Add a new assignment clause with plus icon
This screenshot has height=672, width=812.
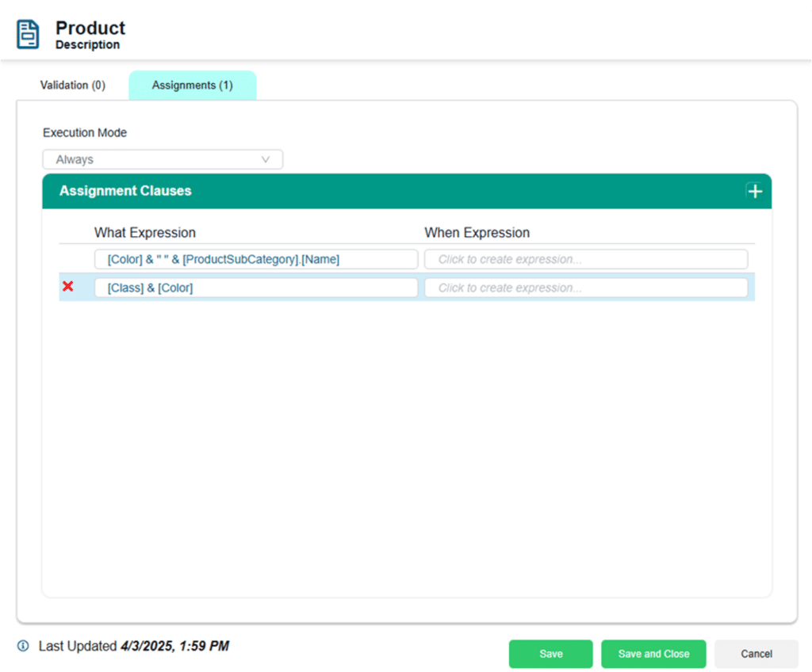(755, 192)
